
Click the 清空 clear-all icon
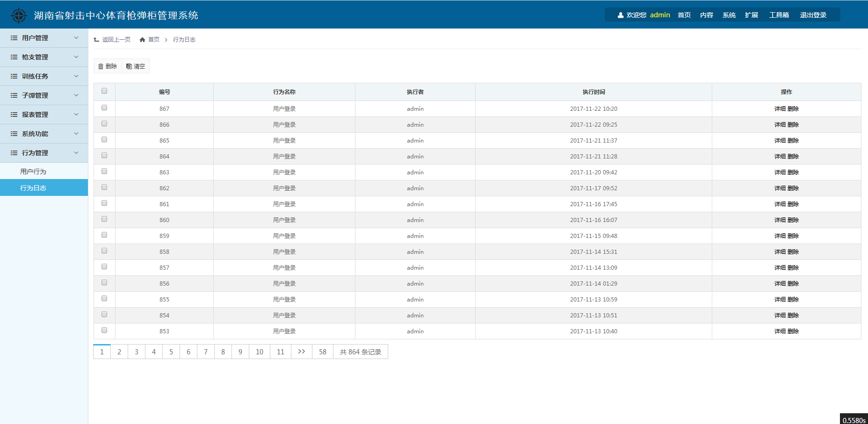[x=129, y=66]
